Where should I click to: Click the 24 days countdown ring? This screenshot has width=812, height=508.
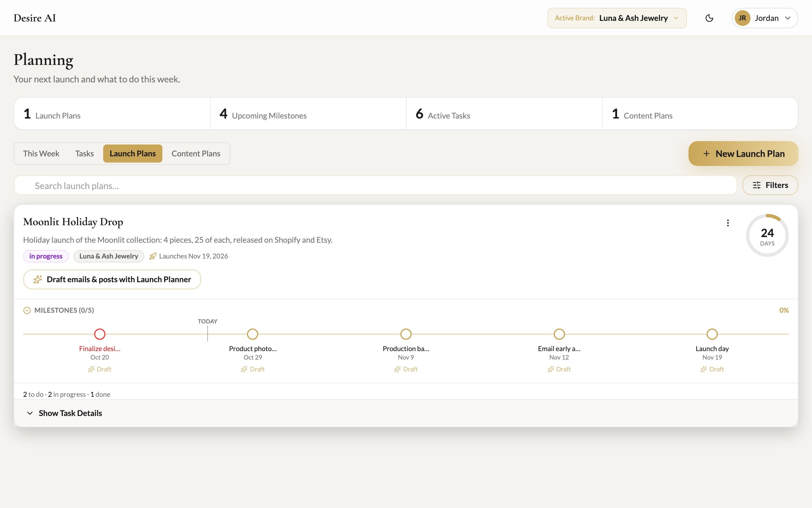[767, 236]
